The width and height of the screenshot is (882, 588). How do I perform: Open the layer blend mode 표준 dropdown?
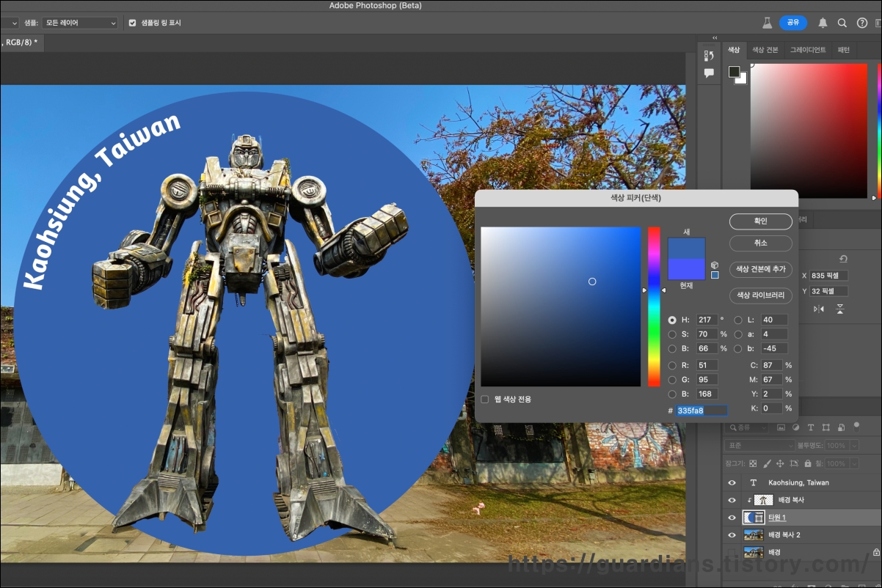pyautogui.click(x=759, y=446)
